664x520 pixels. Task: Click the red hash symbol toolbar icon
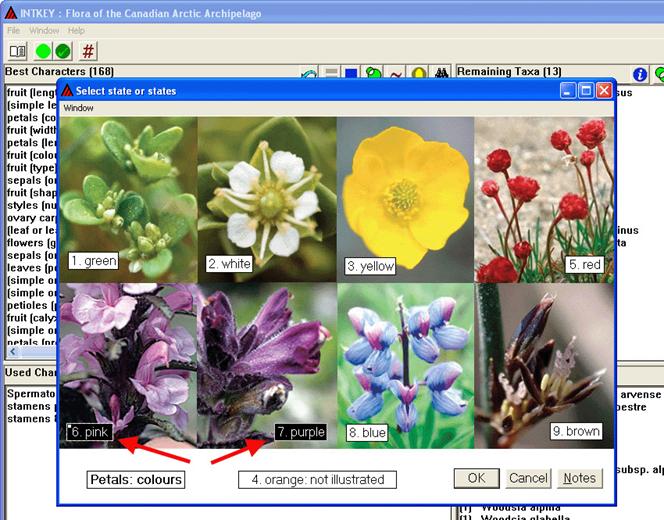[88, 51]
